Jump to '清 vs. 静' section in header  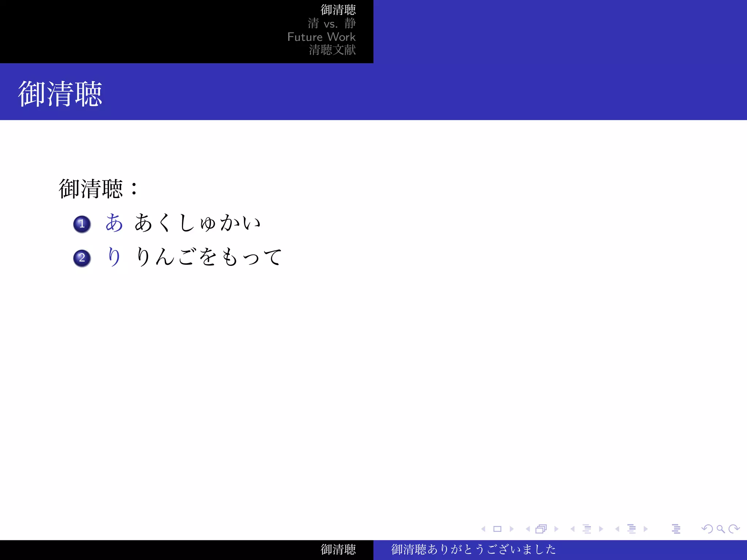(x=332, y=24)
